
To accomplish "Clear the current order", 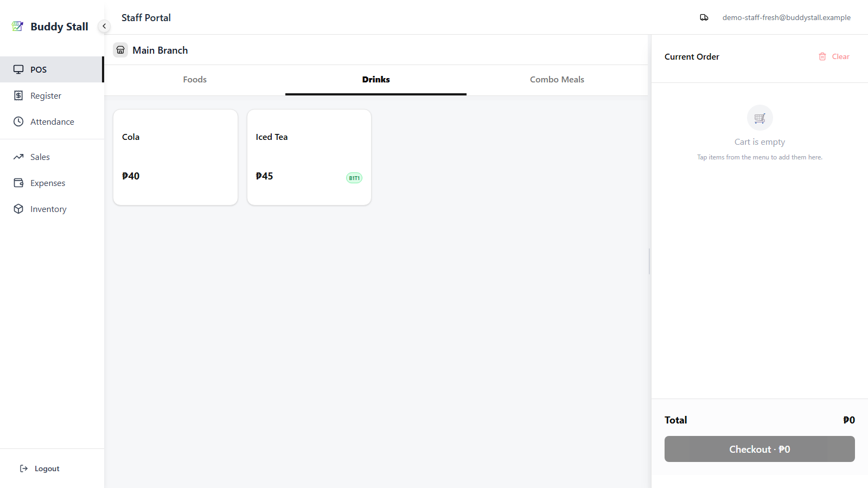I will coord(834,56).
